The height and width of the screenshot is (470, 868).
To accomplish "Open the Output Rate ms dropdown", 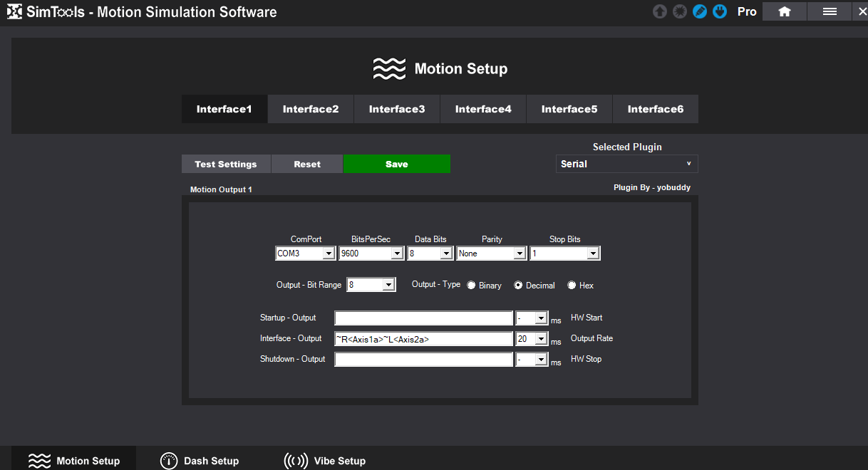I will pyautogui.click(x=541, y=340).
